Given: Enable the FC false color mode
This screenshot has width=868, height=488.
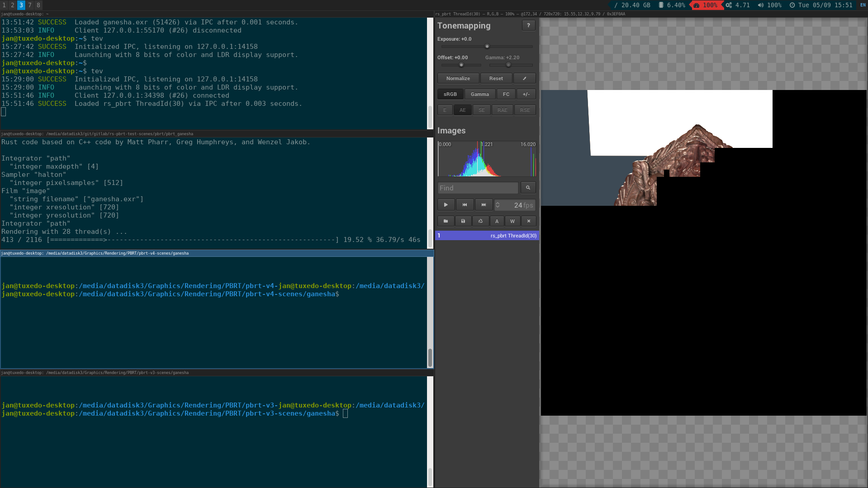Looking at the screenshot, I should (x=506, y=95).
